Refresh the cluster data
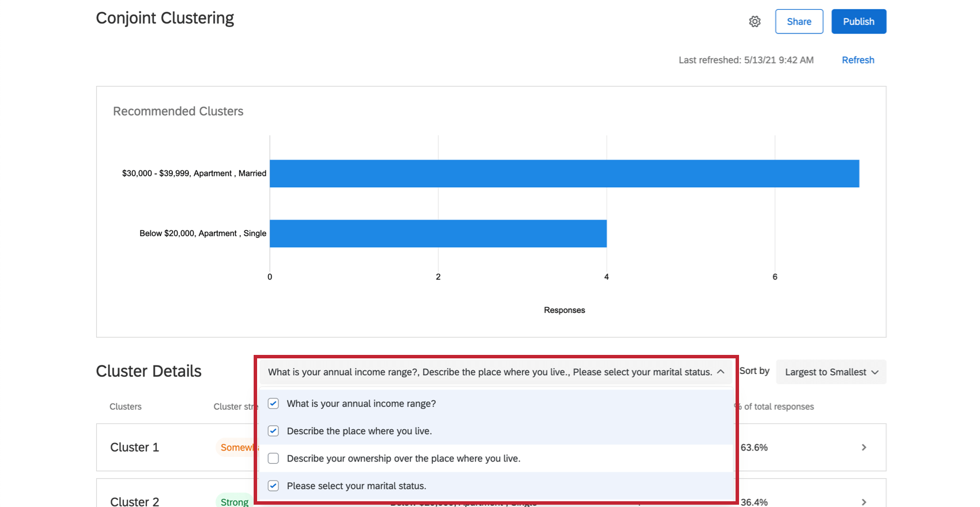Viewport: 980px width, 507px height. 858,60
